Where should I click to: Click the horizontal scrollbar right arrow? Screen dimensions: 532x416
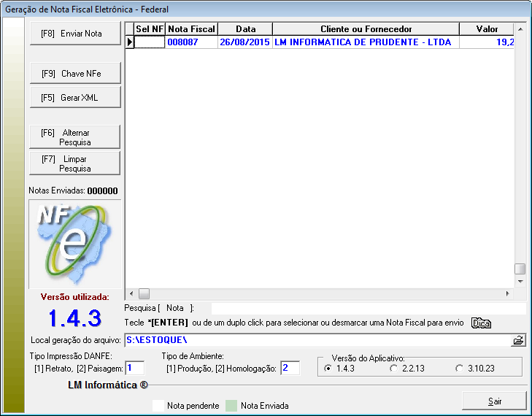click(x=508, y=293)
